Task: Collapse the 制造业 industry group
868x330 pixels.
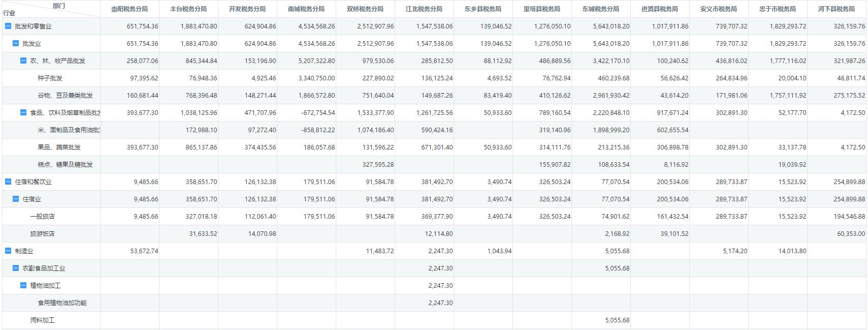Action: pos(8,251)
